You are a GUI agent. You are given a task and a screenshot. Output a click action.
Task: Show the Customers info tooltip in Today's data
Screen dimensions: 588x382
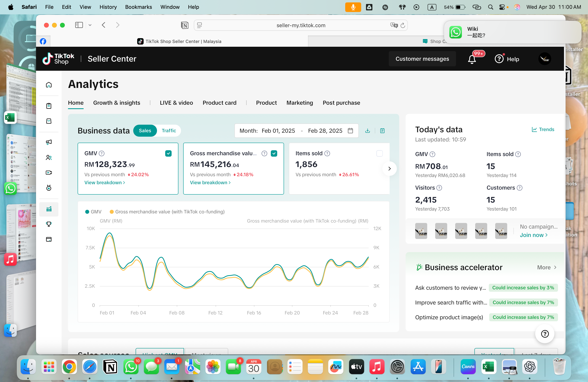pyautogui.click(x=520, y=188)
